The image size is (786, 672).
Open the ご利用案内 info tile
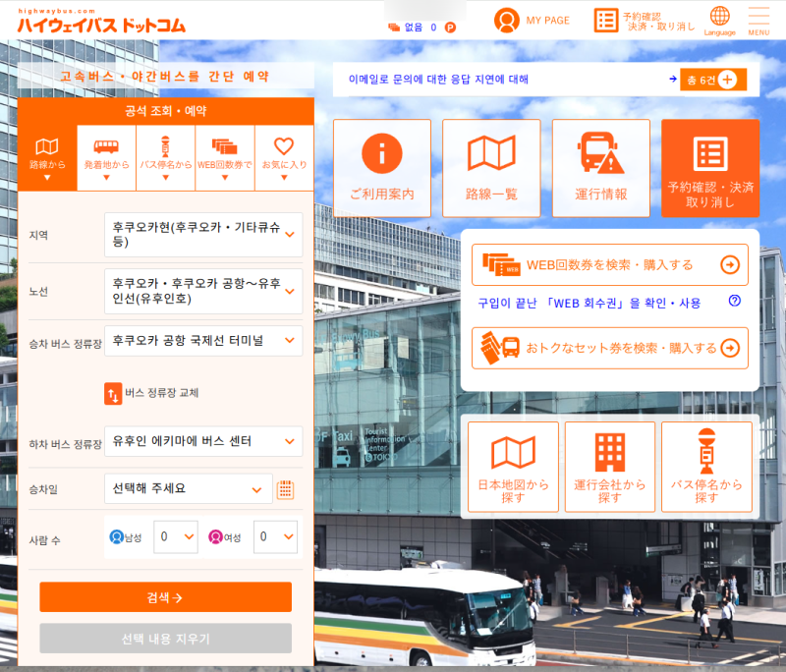click(x=382, y=168)
